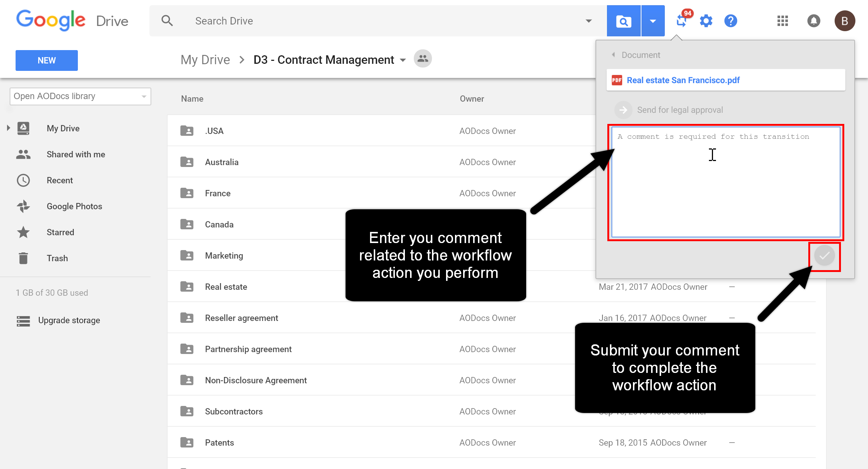Select My Drive in sidebar
868x469 pixels.
(x=63, y=128)
